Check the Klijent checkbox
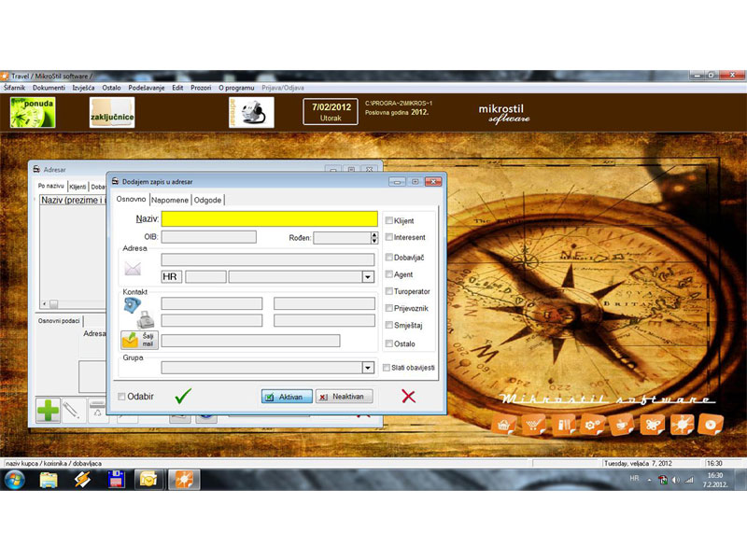Viewport: 747px width, 560px height. click(389, 221)
